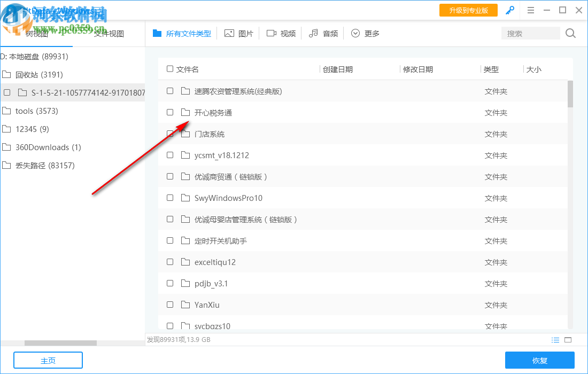Select the 视频 (Video) file type filter
Image resolution: width=588 pixels, height=374 pixels.
(x=281, y=33)
